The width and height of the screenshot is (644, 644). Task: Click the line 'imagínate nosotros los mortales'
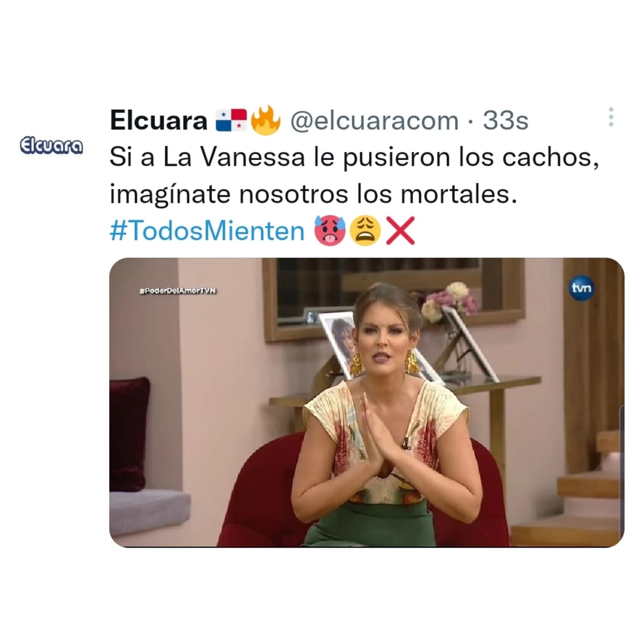coord(313,194)
